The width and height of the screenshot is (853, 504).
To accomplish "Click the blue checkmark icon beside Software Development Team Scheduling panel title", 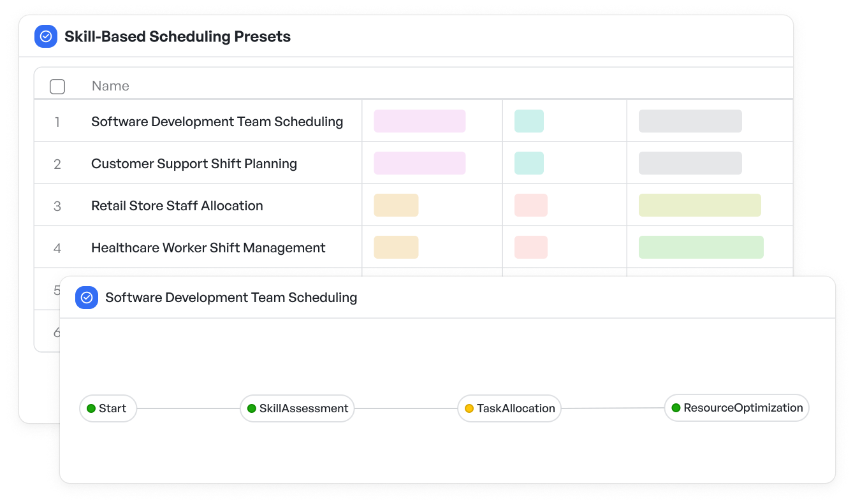I will pos(87,298).
